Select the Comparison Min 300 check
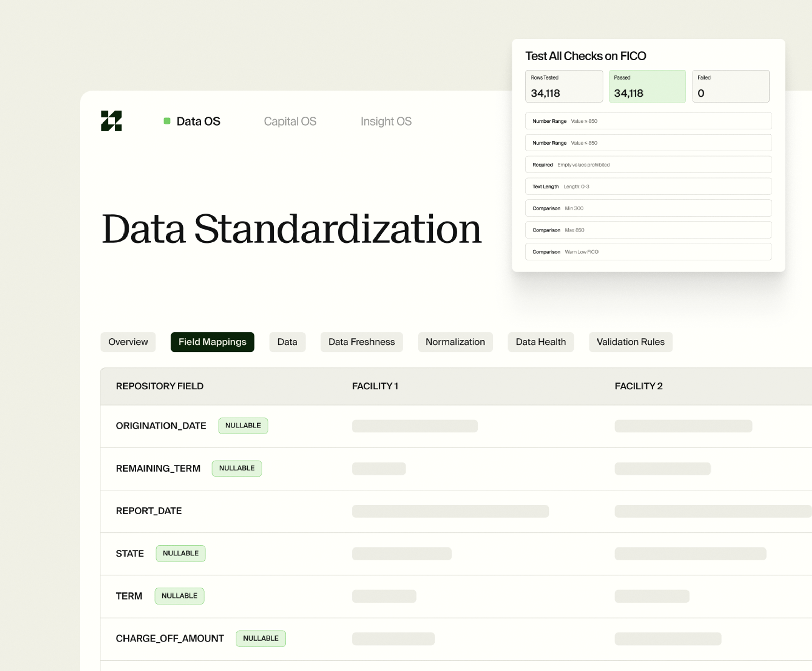This screenshot has height=671, width=812. point(649,208)
